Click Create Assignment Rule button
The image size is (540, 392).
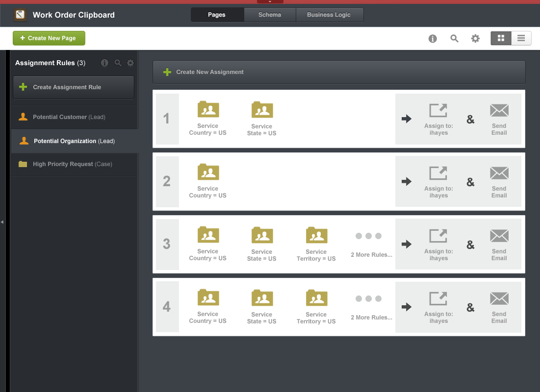(74, 87)
